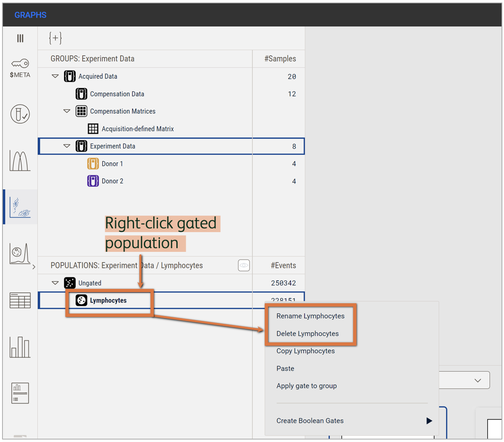
Task: Open the $META keywords panel
Action: click(20, 68)
